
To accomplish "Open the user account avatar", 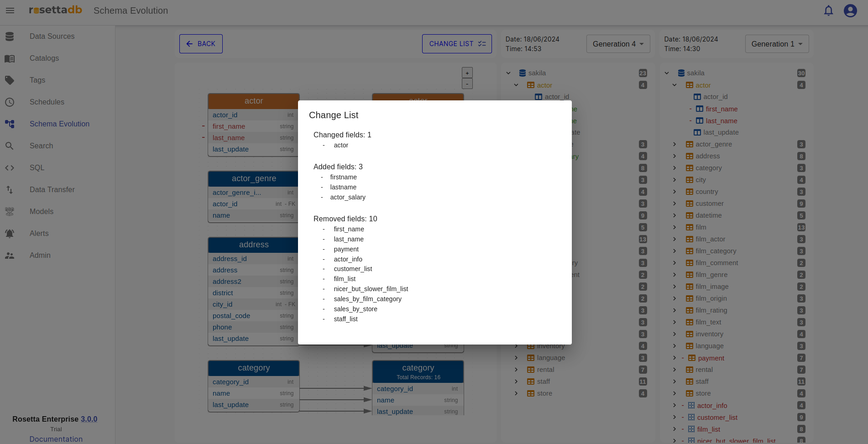I will (850, 10).
